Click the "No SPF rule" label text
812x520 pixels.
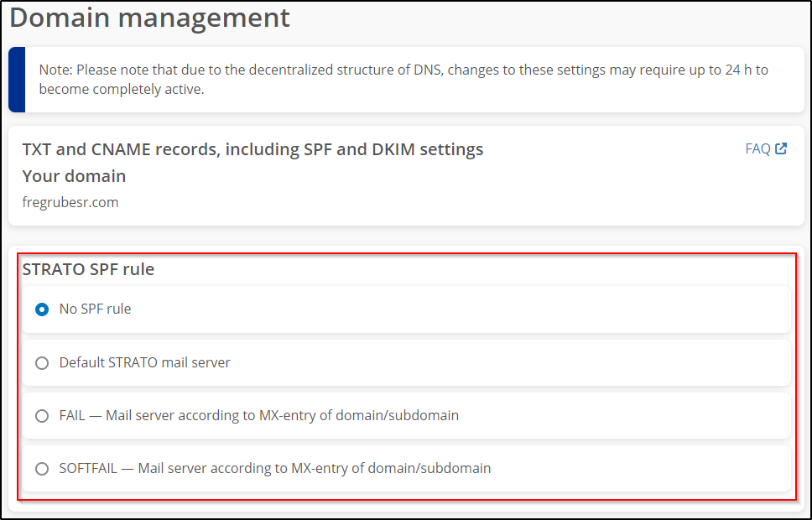click(x=95, y=309)
